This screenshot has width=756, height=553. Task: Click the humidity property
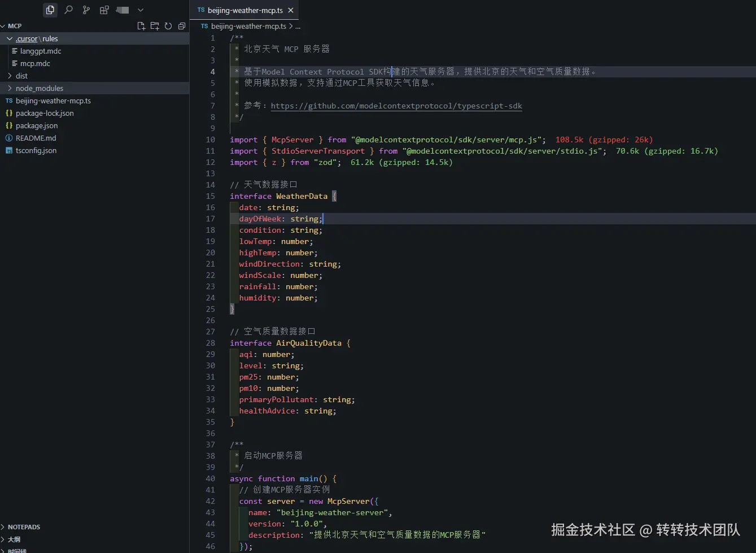tap(257, 298)
